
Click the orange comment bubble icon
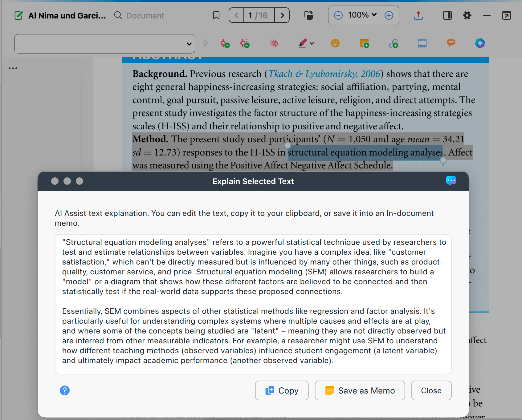tap(451, 43)
